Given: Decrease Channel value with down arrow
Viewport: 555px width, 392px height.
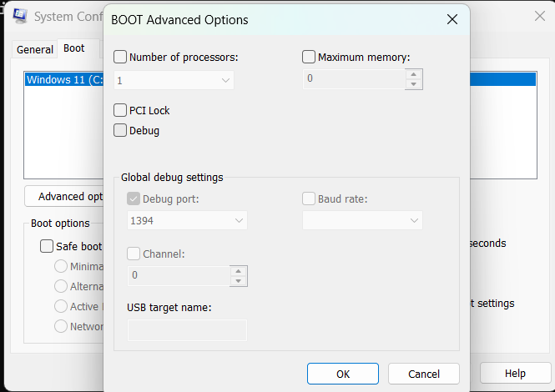Looking at the screenshot, I should [238, 281].
